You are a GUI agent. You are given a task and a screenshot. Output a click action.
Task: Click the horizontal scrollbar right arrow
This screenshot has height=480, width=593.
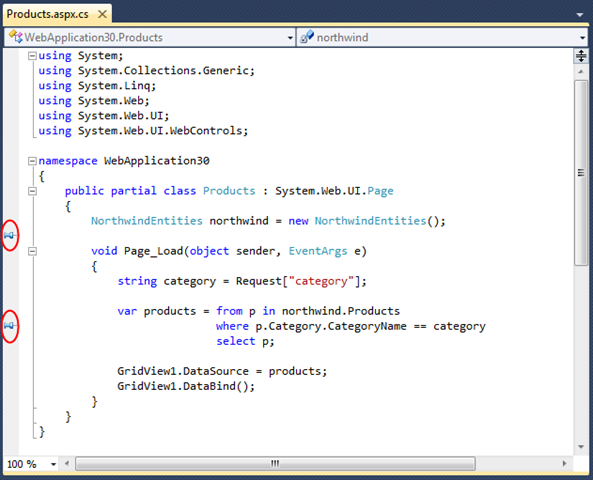click(x=564, y=463)
